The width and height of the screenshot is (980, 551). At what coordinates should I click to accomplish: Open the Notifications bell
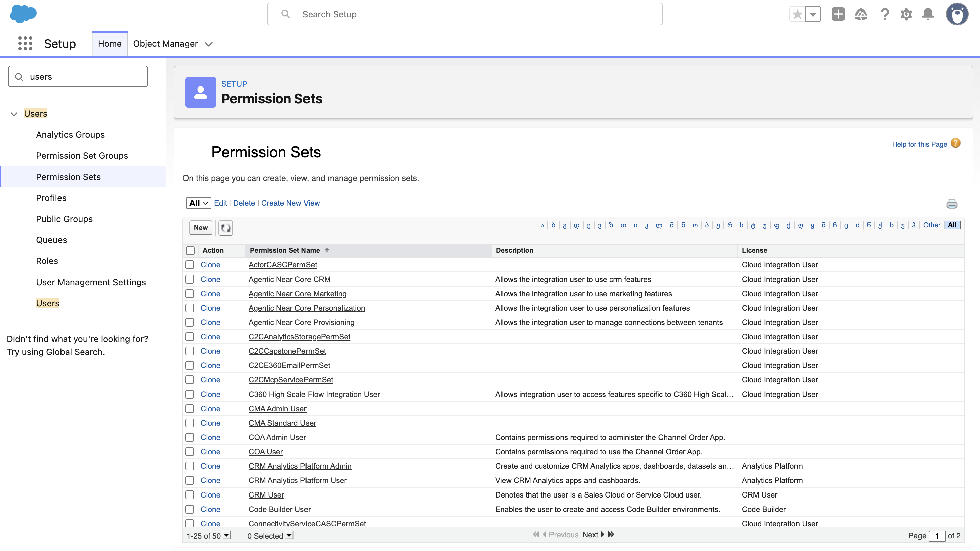click(x=928, y=14)
